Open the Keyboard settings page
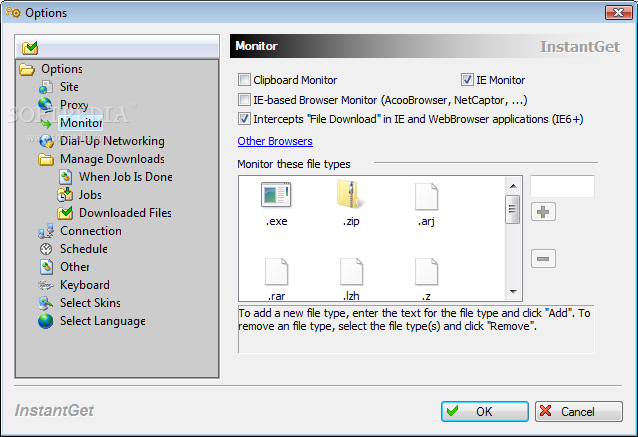638x437 pixels. click(x=85, y=285)
